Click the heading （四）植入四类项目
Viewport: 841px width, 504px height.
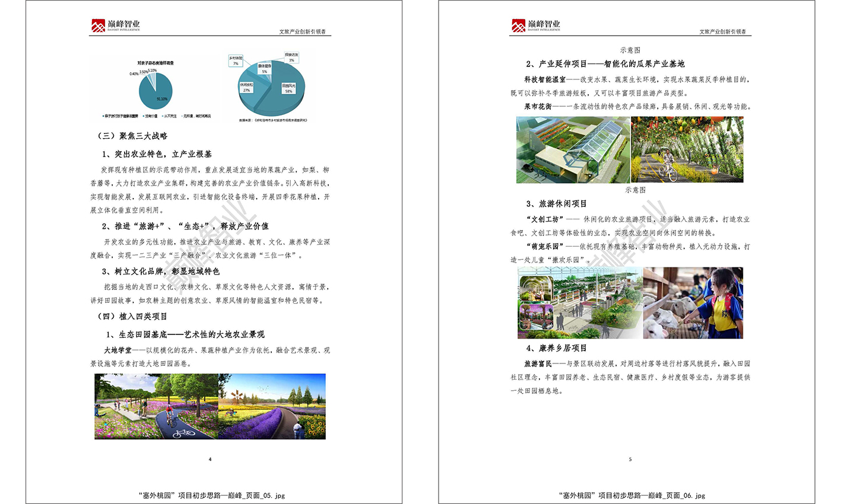tap(132, 316)
